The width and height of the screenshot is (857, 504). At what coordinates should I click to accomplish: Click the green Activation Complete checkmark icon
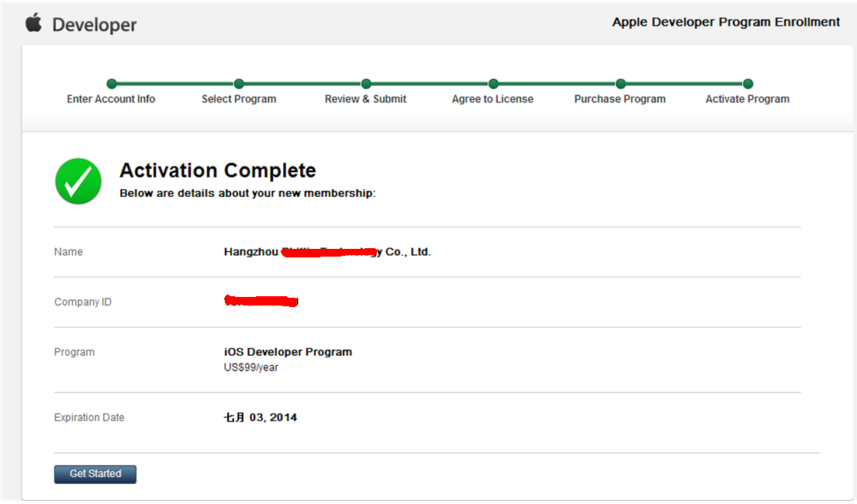click(78, 181)
